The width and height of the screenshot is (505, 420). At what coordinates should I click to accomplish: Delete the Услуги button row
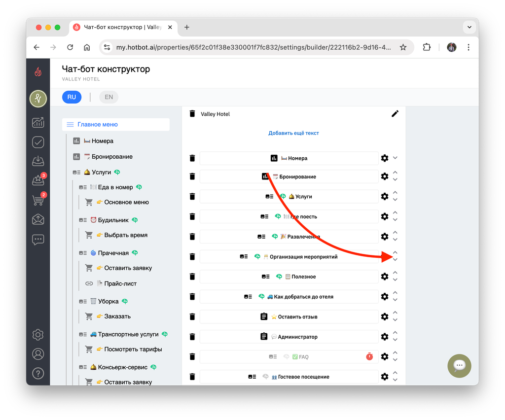click(x=192, y=196)
